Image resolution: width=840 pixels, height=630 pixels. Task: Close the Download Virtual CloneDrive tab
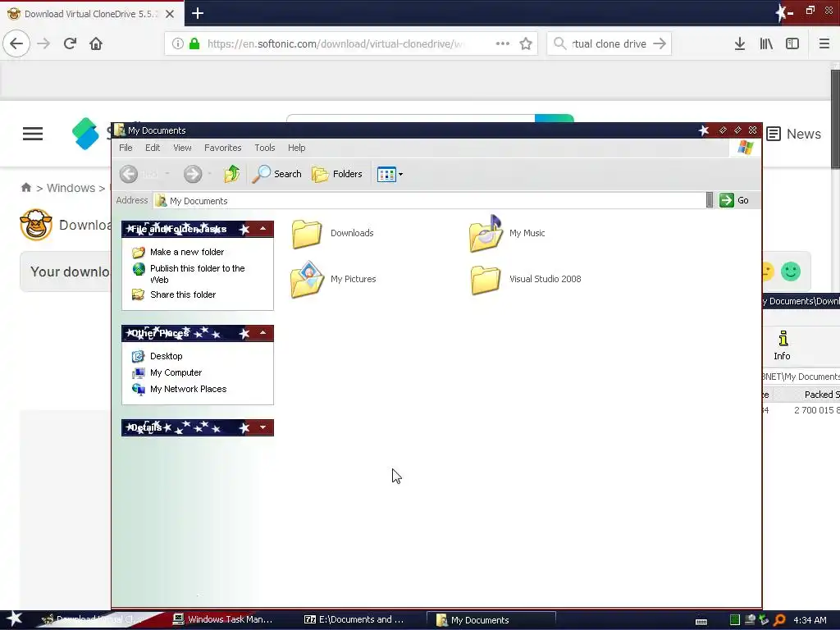(170, 14)
